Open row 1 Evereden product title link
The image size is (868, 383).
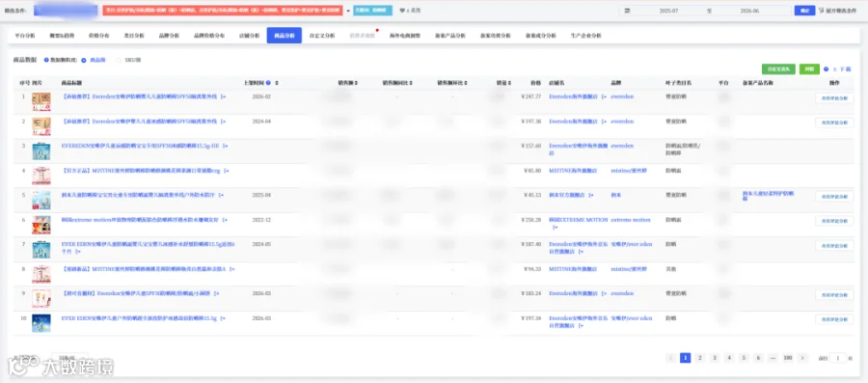140,96
